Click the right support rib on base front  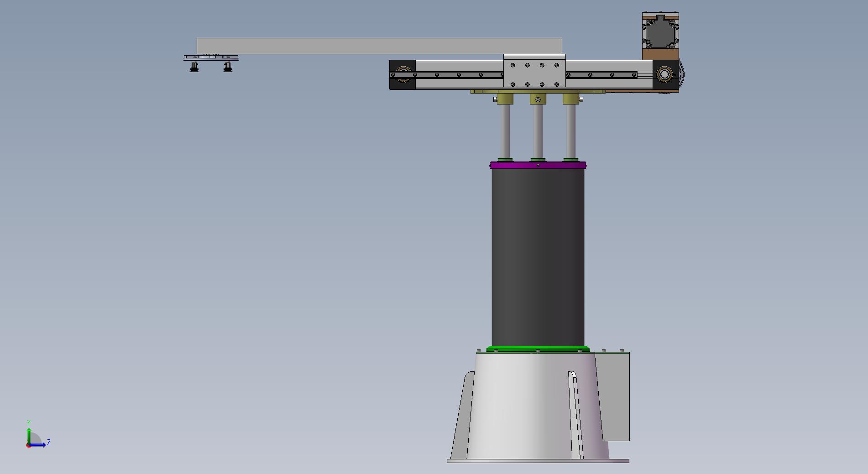pos(575,415)
